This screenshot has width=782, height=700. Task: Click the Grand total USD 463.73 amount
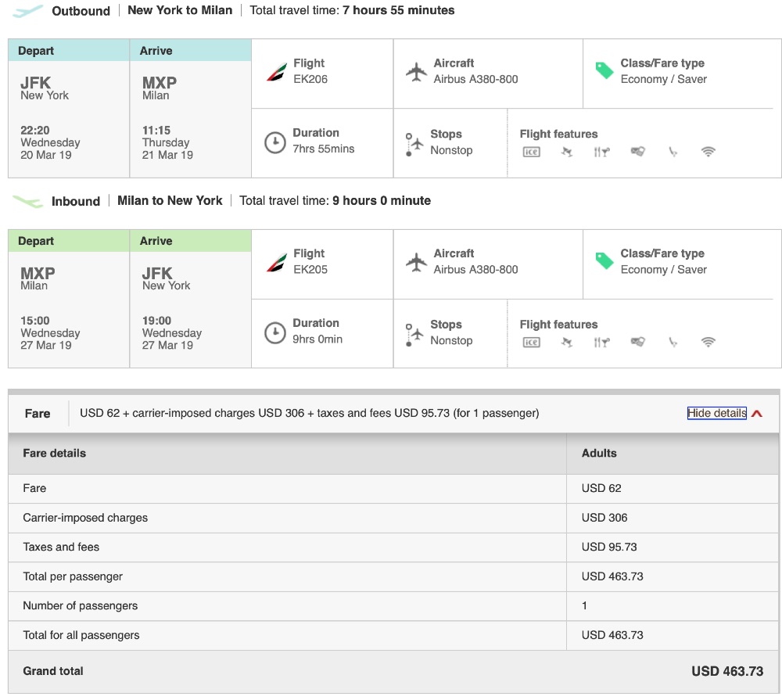726,671
